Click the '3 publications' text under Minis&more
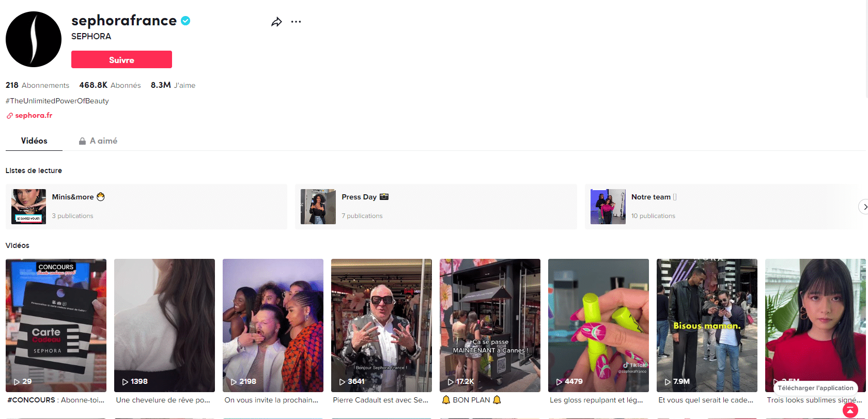 (72, 216)
